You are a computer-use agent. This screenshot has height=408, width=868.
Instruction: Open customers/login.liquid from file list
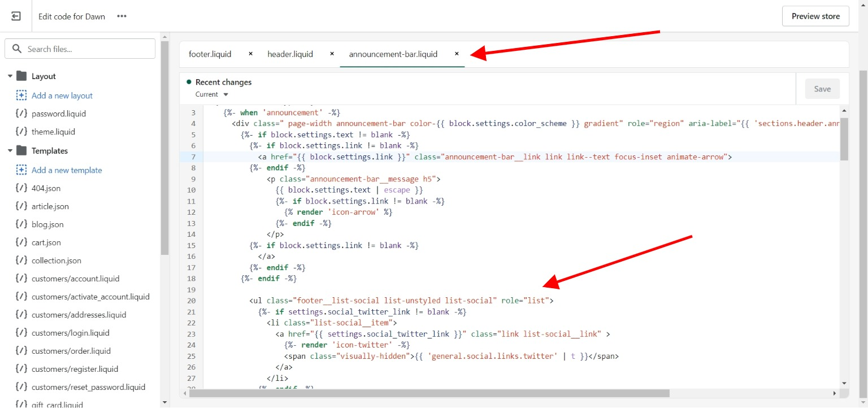tap(70, 333)
